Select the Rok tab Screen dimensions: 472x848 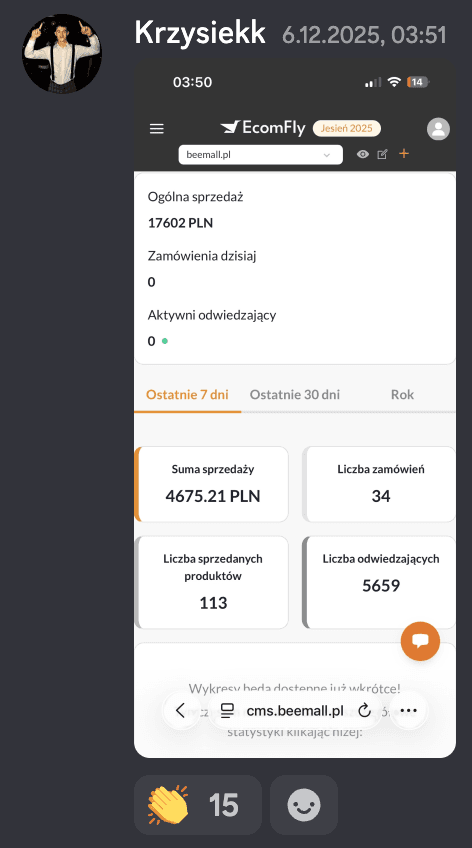402,395
